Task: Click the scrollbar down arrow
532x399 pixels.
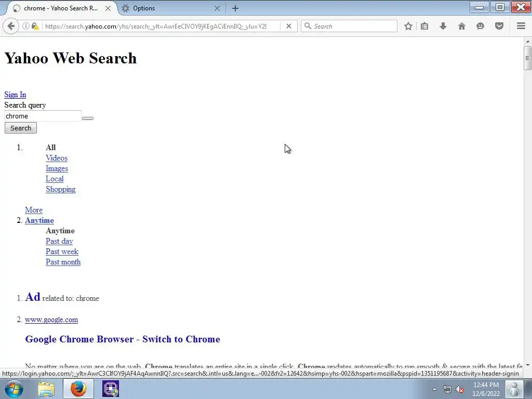Action: pyautogui.click(x=527, y=365)
